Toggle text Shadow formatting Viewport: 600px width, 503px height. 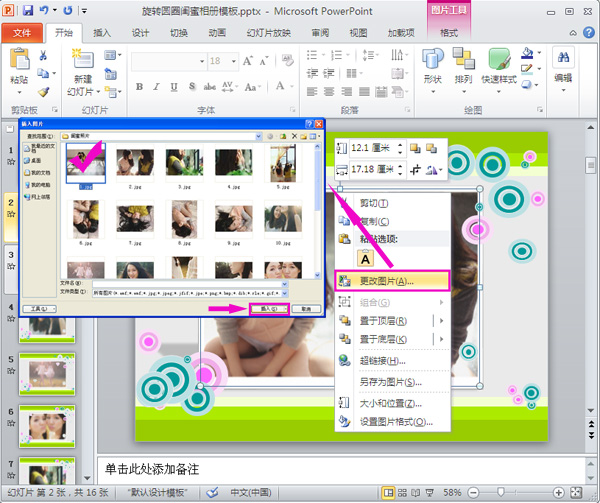[192, 87]
